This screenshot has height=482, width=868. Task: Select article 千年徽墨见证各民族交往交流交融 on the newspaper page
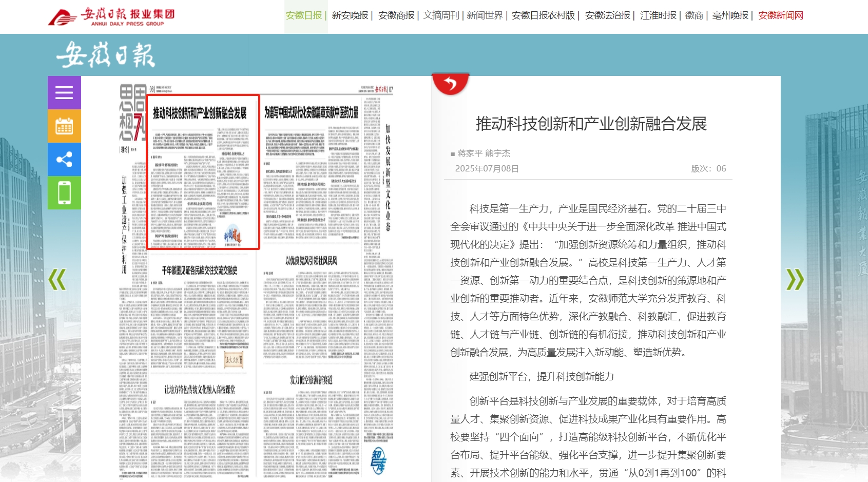(x=199, y=271)
